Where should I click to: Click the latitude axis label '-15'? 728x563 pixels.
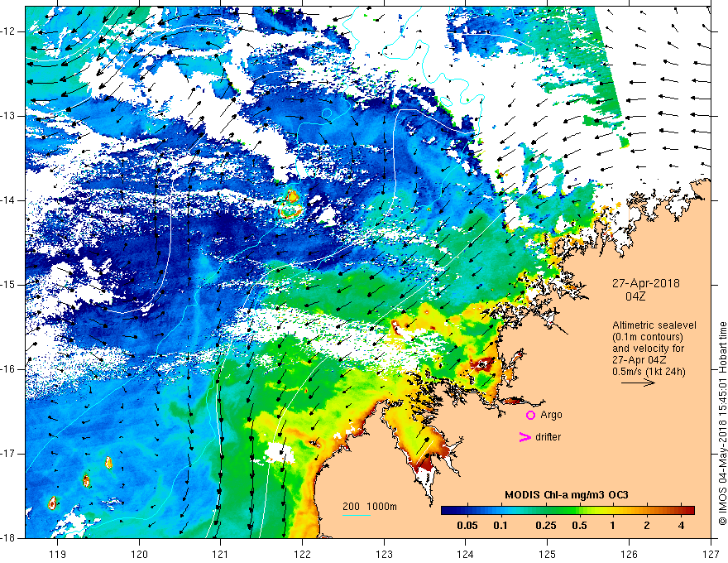(x=9, y=285)
